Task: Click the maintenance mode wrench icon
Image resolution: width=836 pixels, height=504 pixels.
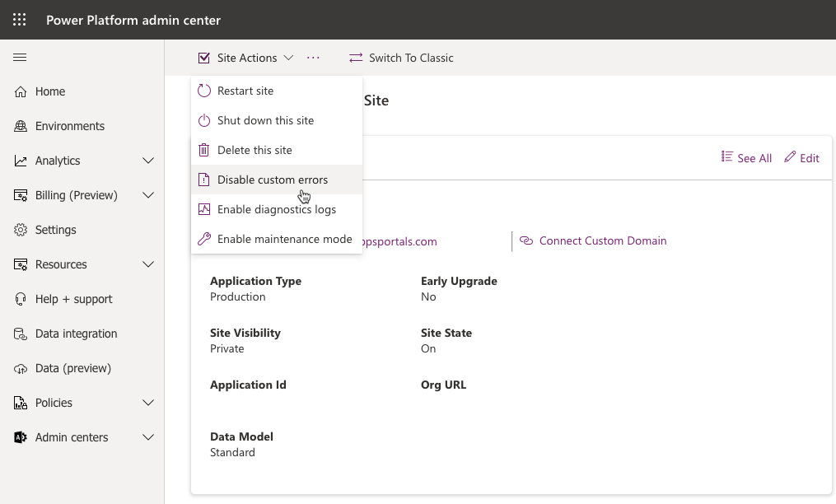Action: click(x=204, y=239)
